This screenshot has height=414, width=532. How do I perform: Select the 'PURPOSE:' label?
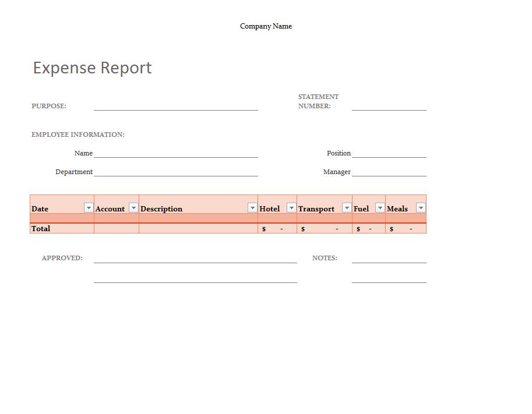tap(49, 106)
